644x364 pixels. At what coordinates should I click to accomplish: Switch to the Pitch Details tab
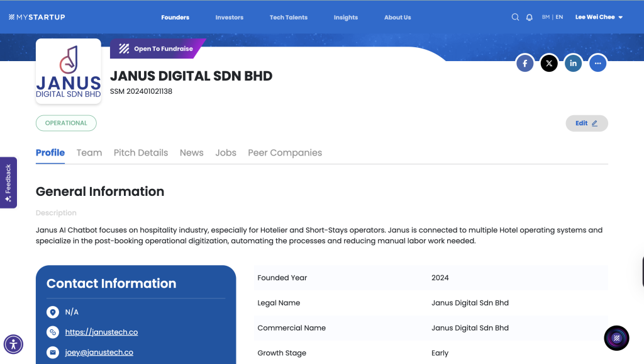(141, 152)
